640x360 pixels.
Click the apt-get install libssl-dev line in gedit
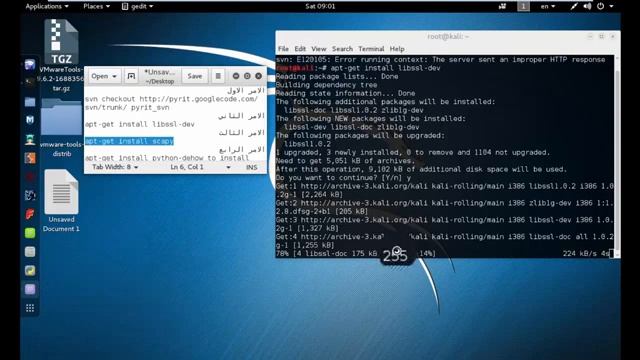(x=140, y=124)
